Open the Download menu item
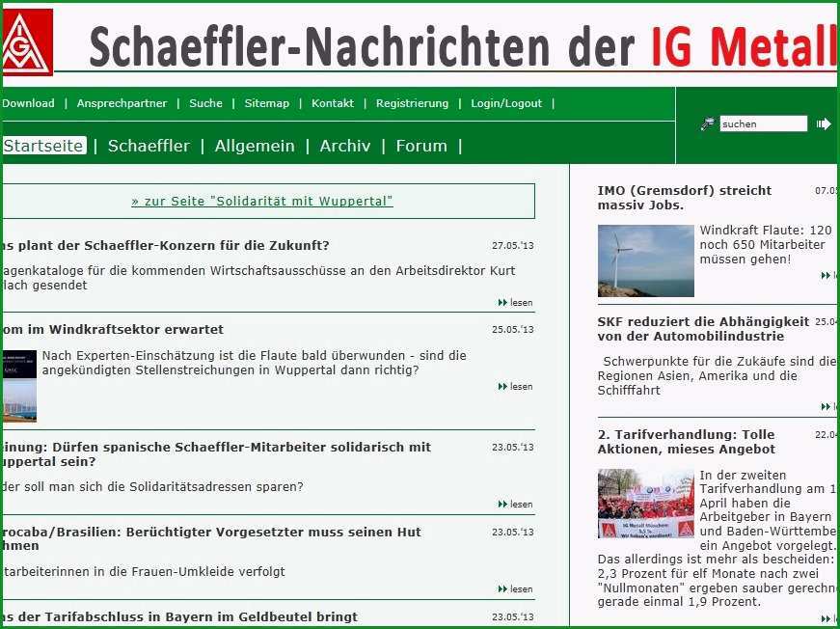This screenshot has width=840, height=629. (28, 103)
